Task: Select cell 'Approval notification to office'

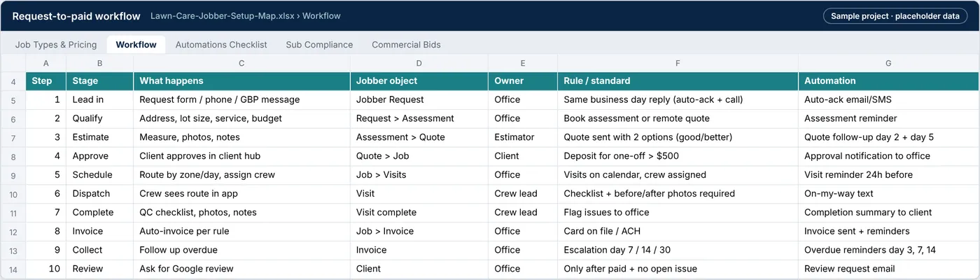Action: click(888, 156)
